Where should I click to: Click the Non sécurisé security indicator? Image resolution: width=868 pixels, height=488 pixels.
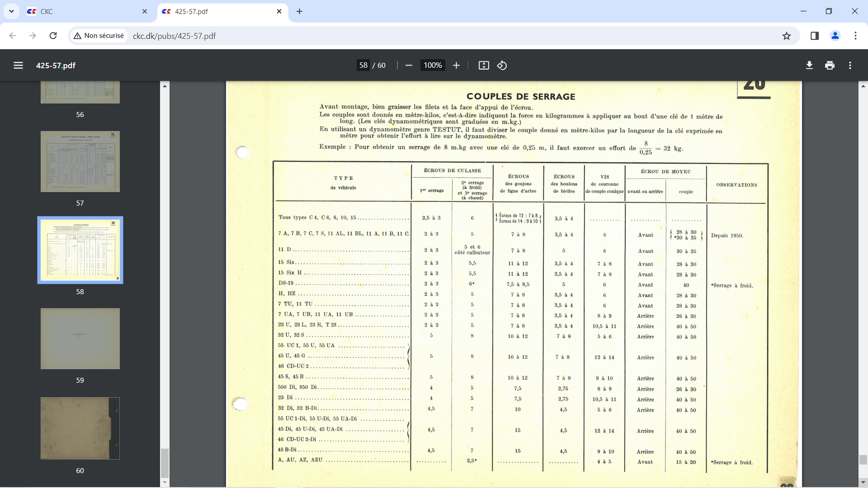[99, 36]
